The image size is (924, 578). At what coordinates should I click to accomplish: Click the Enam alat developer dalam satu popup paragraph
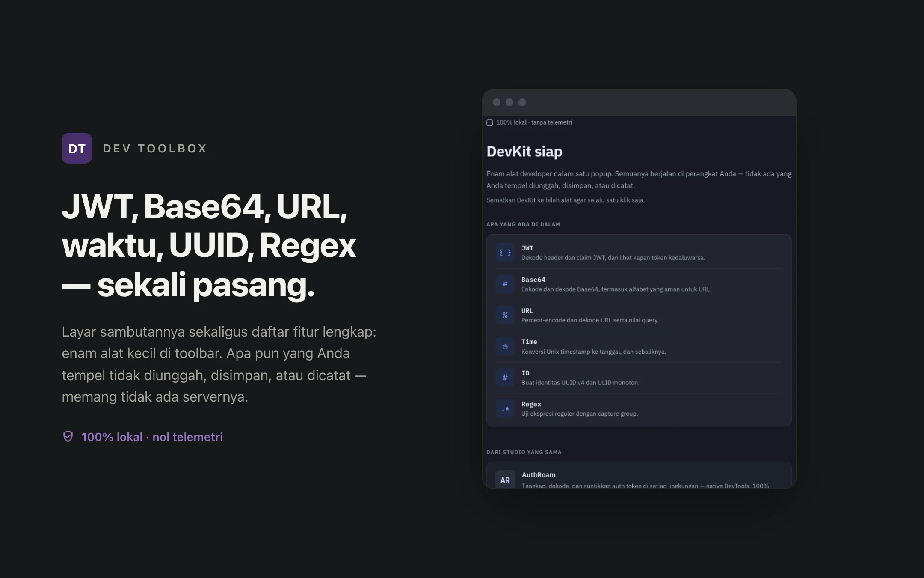click(639, 179)
